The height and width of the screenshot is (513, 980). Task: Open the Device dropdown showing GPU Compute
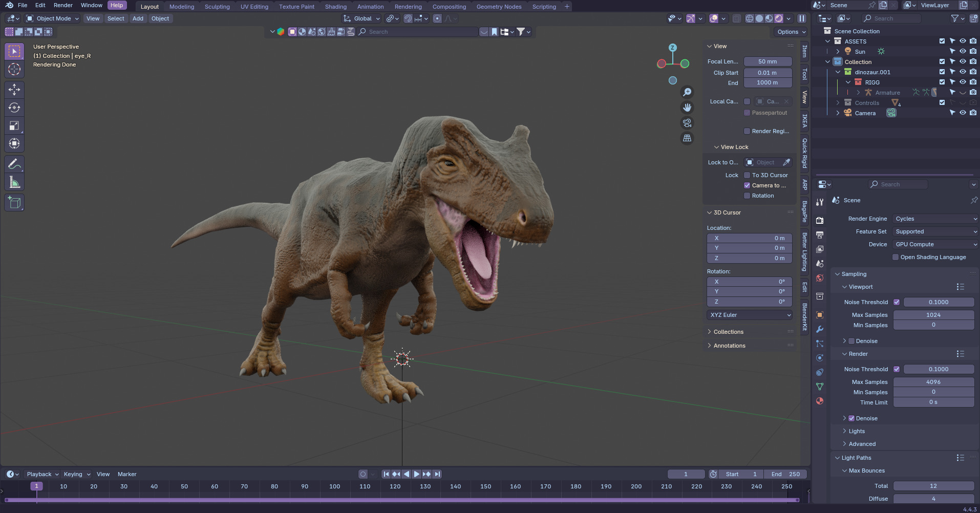[x=935, y=244]
